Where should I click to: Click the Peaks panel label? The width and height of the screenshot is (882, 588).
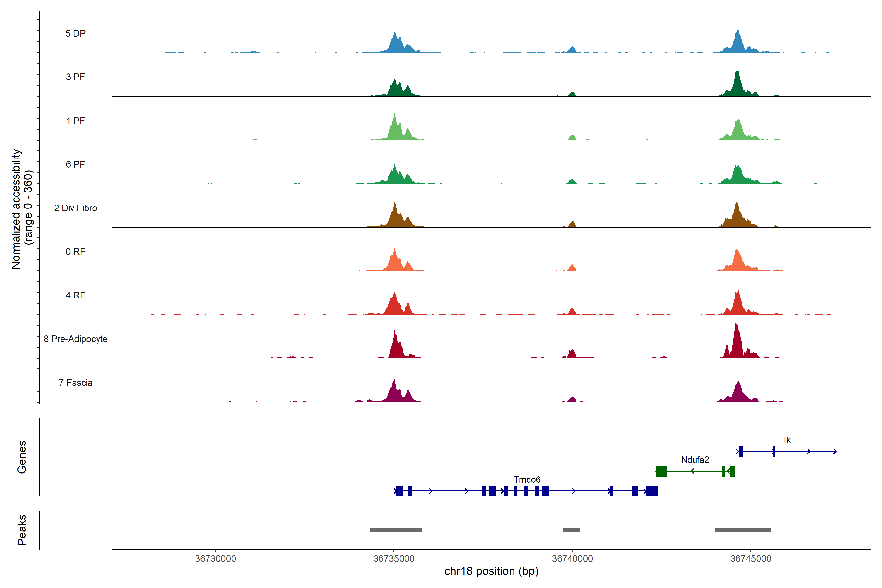tap(22, 530)
